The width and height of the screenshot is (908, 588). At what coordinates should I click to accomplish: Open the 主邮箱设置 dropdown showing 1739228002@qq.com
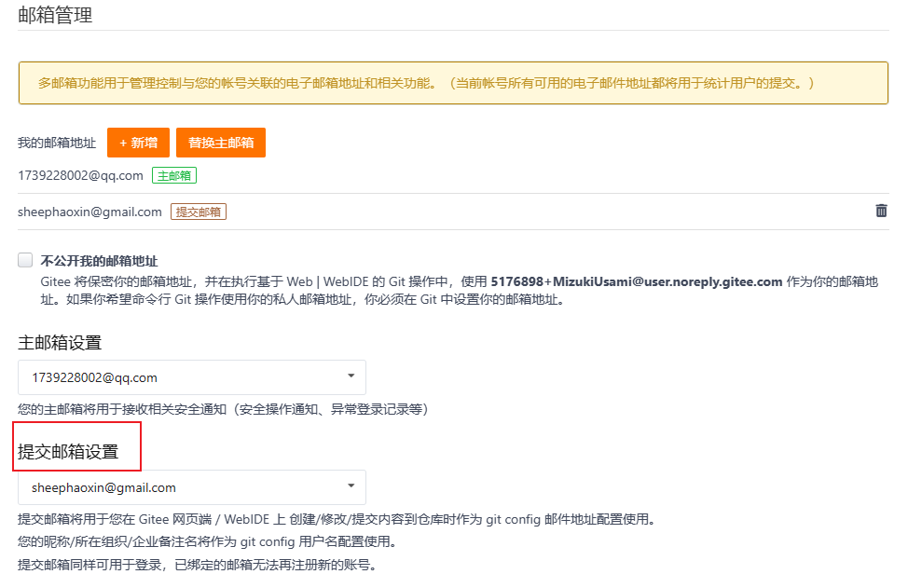(x=192, y=377)
